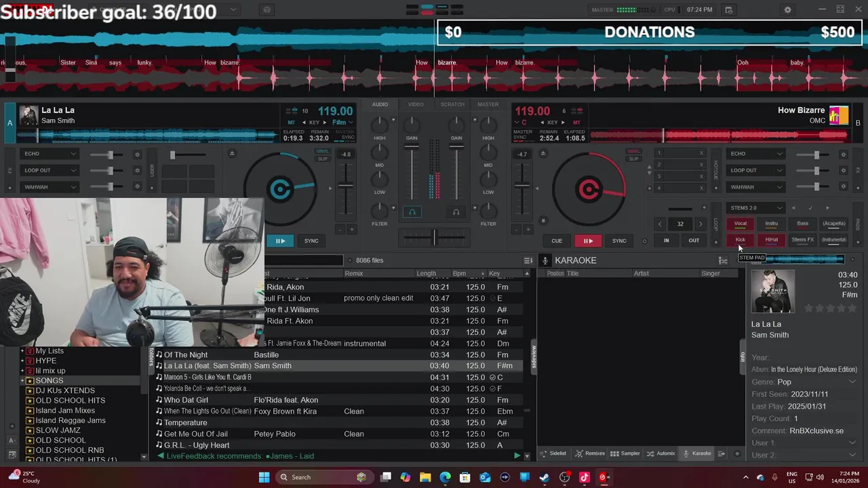Enable headphone cue for deck A in mixer

tap(412, 212)
